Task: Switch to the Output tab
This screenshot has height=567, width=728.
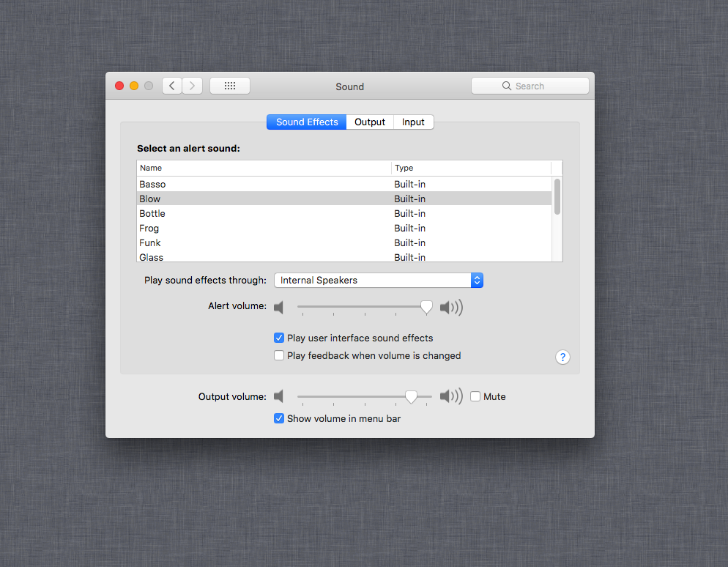Action: [x=370, y=122]
